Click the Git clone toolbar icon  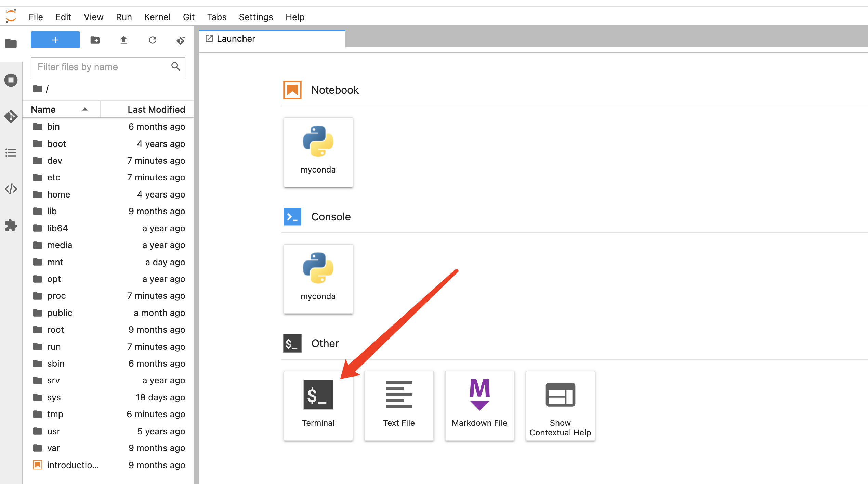tap(181, 40)
